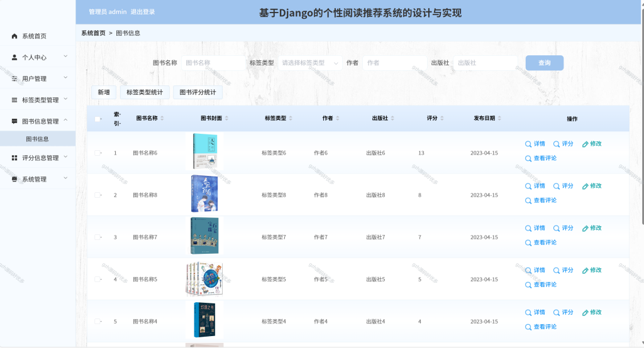Select the 图书信息 submenu item
This screenshot has width=644, height=348.
click(x=37, y=139)
